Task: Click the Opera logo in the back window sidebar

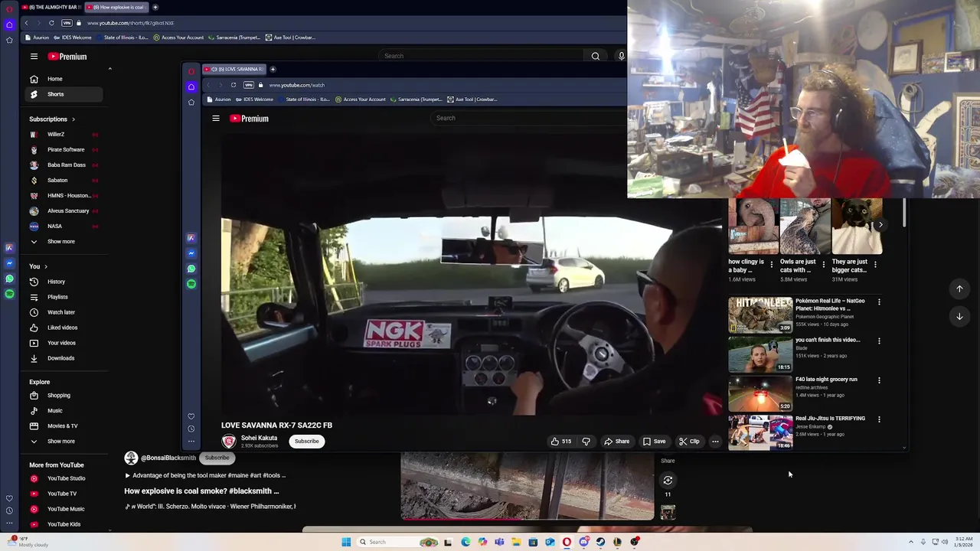Action: (9, 8)
